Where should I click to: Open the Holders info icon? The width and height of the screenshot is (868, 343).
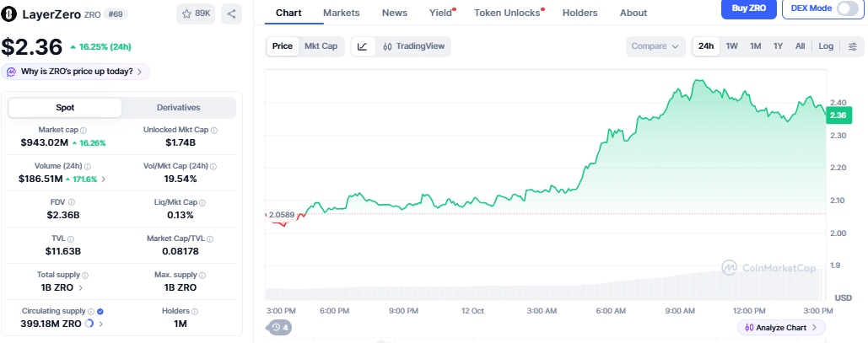tap(195, 312)
